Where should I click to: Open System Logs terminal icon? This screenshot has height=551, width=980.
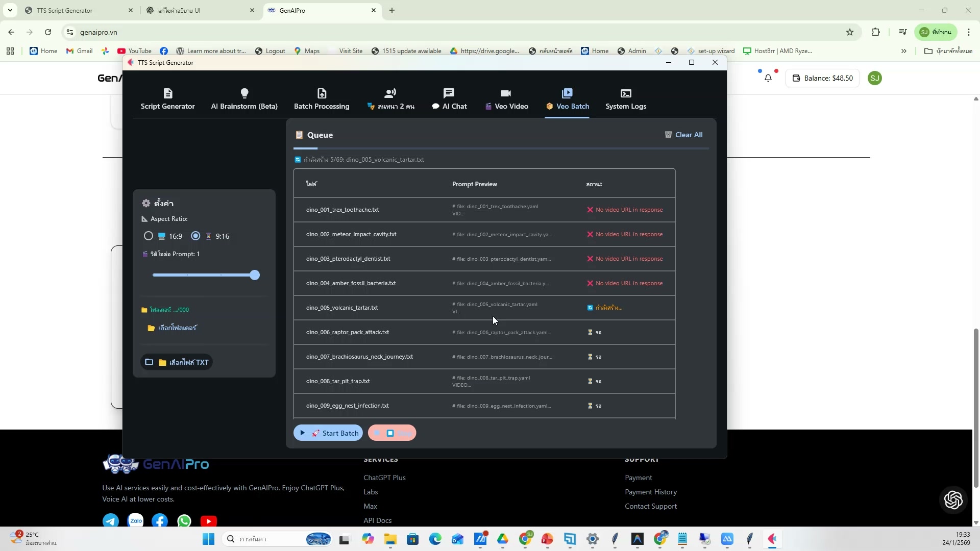click(626, 93)
